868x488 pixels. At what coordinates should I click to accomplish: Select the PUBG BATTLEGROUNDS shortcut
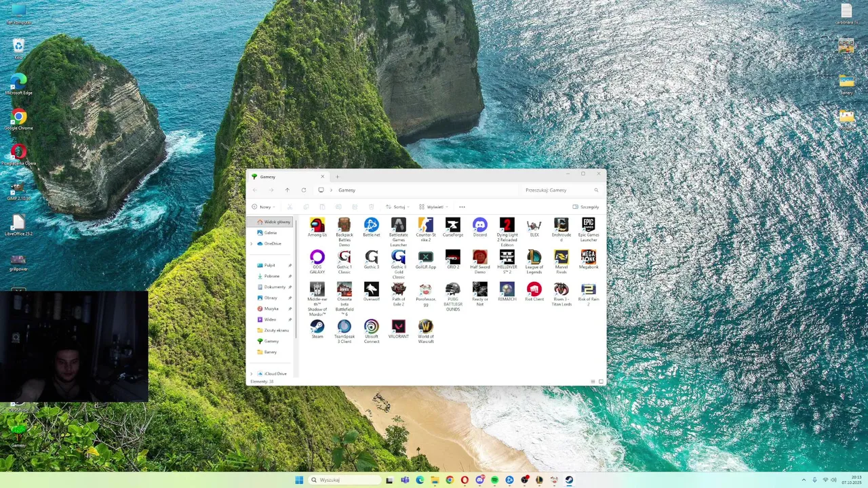point(453,297)
